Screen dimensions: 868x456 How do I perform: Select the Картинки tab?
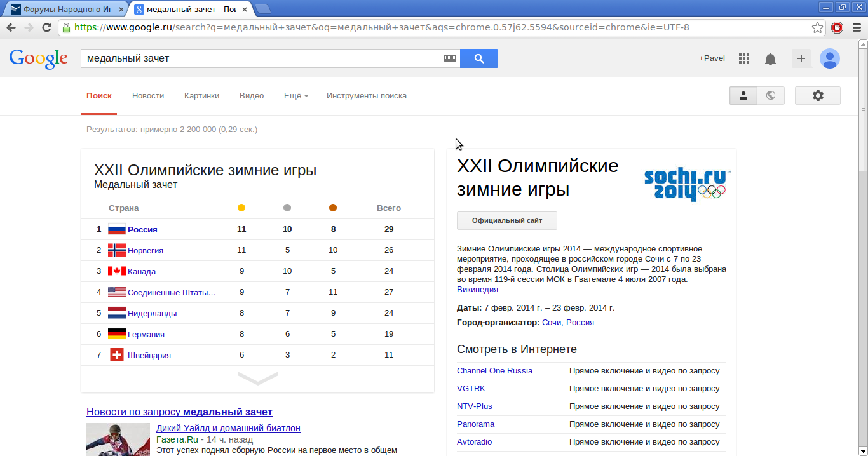tap(202, 96)
